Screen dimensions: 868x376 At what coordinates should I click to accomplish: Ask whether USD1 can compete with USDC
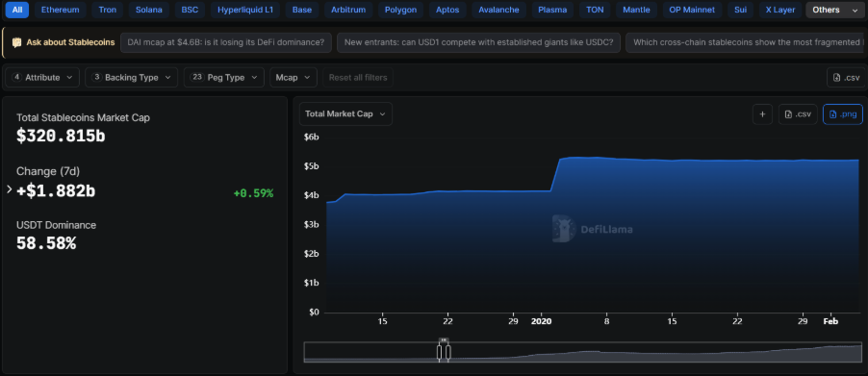tap(478, 42)
